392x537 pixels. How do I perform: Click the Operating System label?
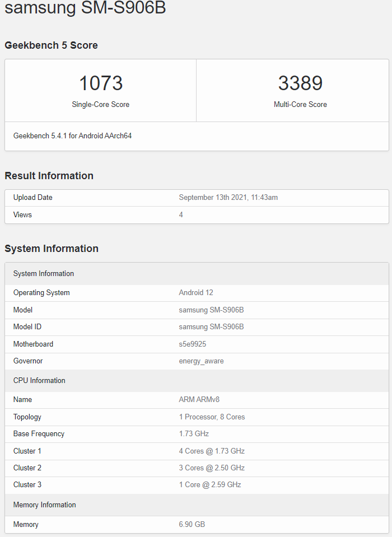41,293
